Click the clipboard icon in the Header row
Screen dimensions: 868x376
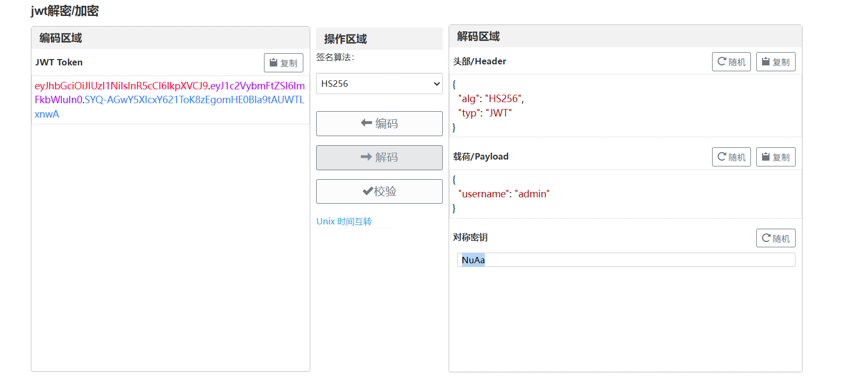pyautogui.click(x=766, y=62)
